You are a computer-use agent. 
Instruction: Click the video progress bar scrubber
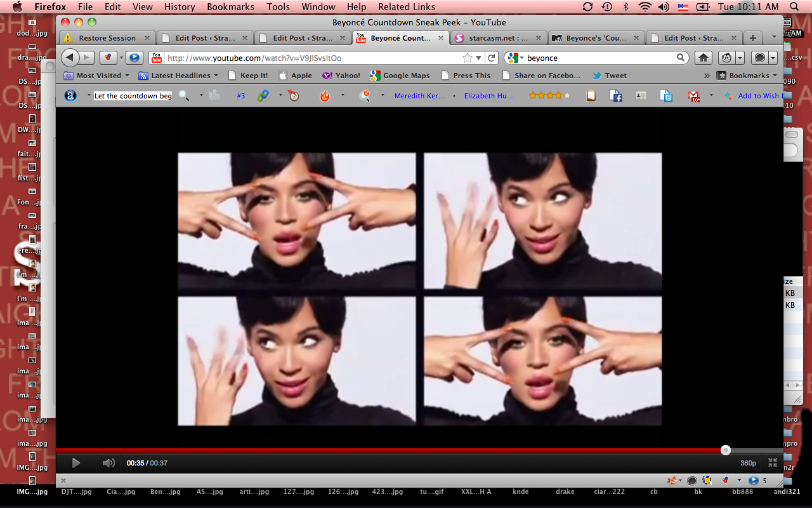[x=726, y=450]
